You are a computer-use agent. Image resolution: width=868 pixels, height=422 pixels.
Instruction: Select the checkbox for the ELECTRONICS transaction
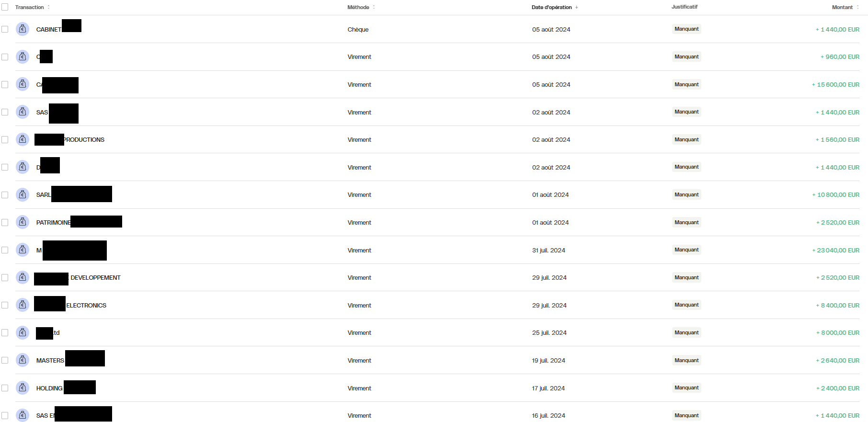[x=5, y=305]
